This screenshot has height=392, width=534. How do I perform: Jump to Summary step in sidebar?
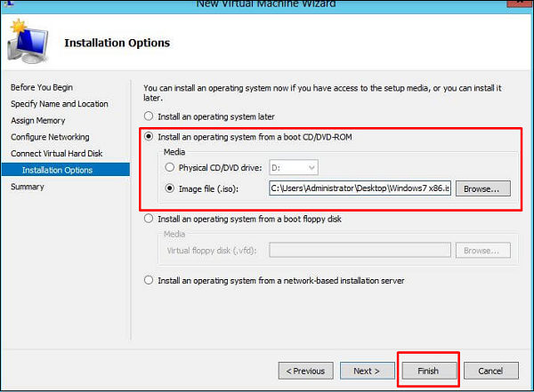(x=28, y=187)
